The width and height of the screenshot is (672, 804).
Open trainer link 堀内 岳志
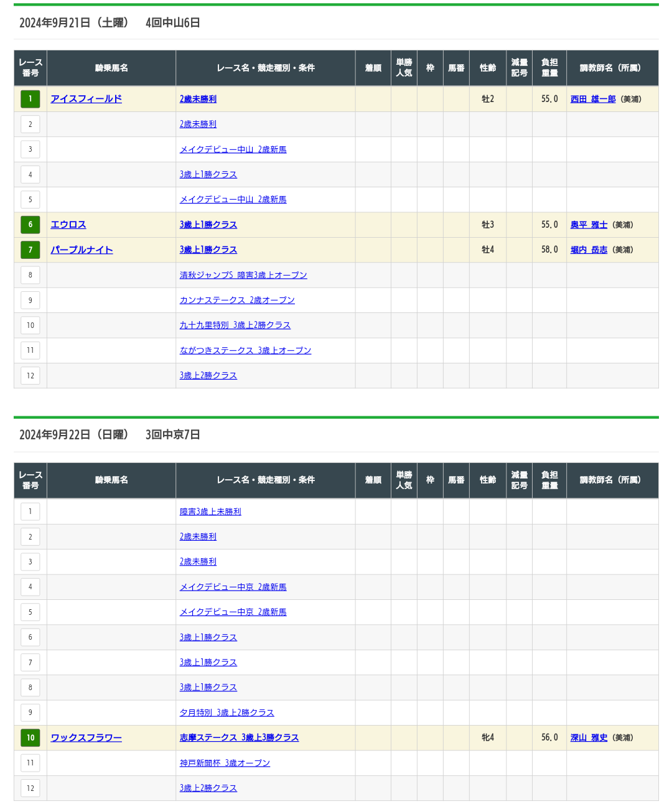click(589, 250)
